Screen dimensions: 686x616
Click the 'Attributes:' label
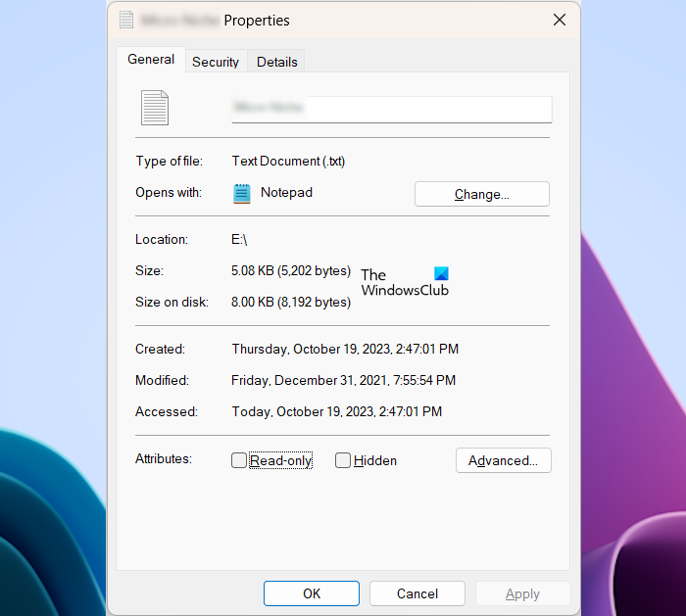164,458
